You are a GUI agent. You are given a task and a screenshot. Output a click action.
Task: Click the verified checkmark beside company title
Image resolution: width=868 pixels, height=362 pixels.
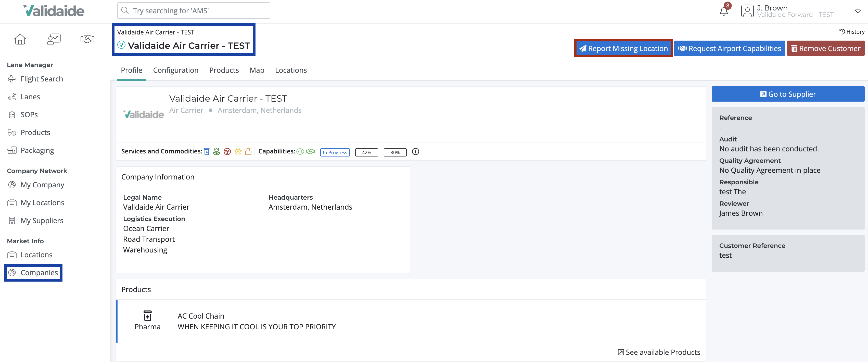(121, 44)
